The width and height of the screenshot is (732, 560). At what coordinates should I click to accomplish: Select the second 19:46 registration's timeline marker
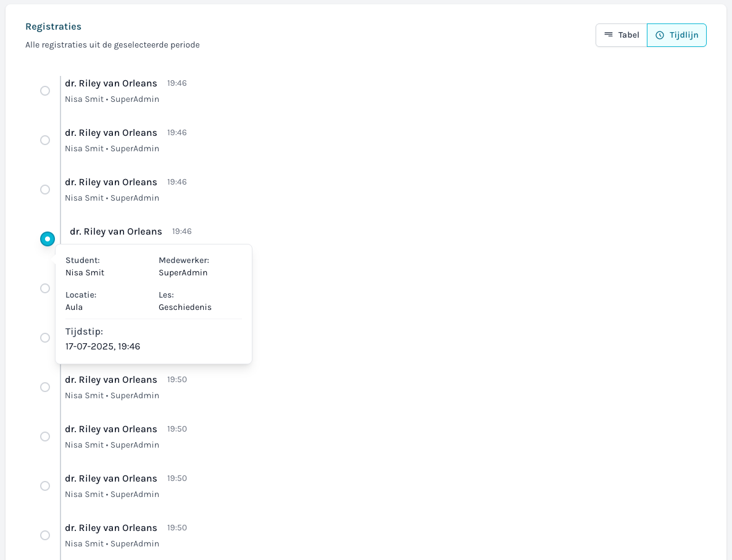tap(44, 140)
